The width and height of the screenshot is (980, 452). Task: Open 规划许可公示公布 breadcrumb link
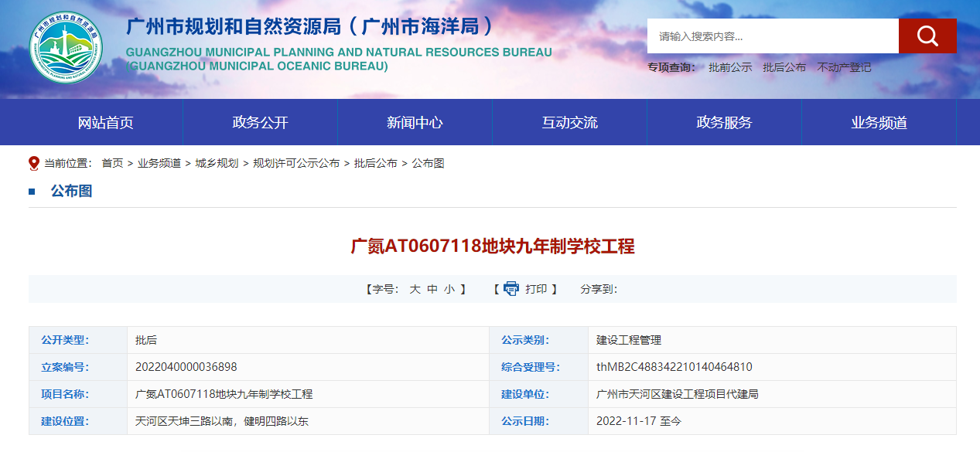point(296,163)
